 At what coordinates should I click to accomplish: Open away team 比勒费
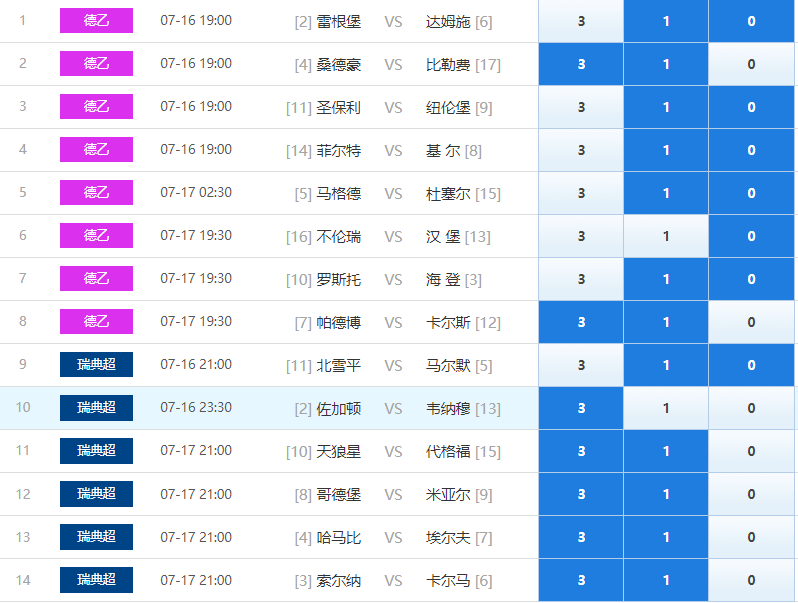pos(448,65)
